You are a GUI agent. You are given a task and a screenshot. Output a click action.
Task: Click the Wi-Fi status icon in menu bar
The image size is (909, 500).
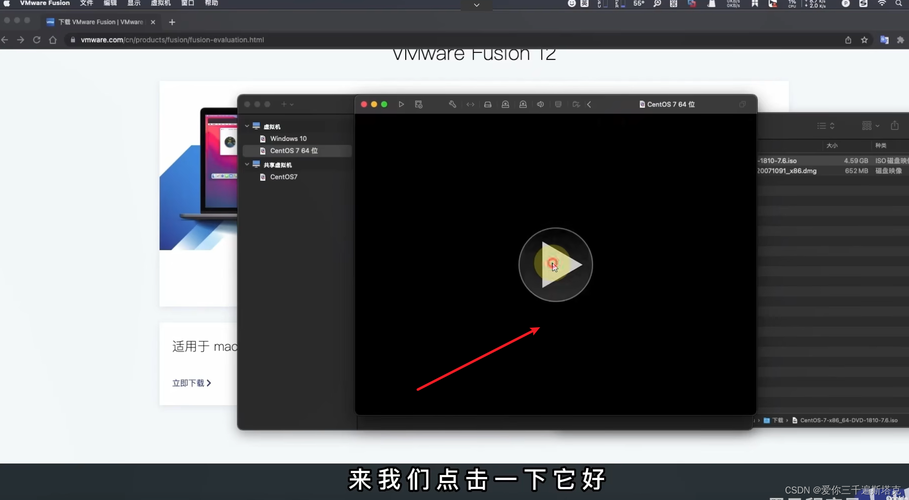[x=882, y=3]
